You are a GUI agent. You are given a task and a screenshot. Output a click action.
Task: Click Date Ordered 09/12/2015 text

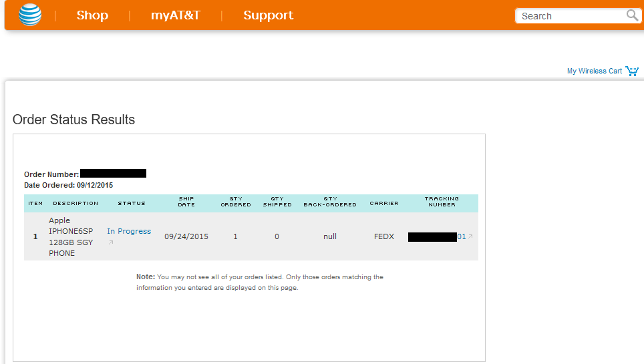(x=69, y=185)
